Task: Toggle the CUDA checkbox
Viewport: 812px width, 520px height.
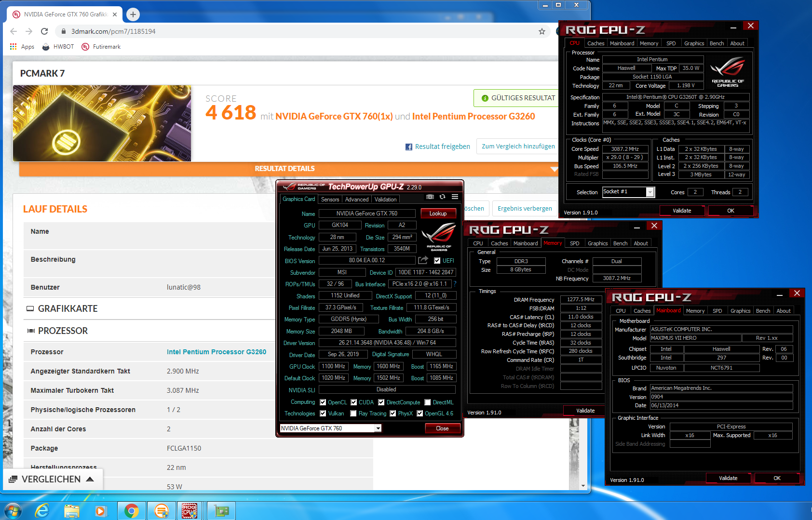Action: point(354,402)
